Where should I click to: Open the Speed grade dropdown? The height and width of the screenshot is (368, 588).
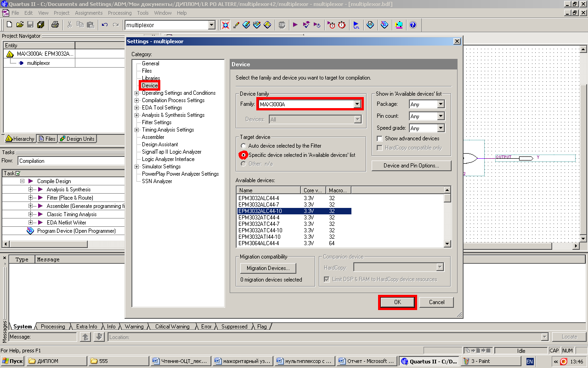coord(441,128)
